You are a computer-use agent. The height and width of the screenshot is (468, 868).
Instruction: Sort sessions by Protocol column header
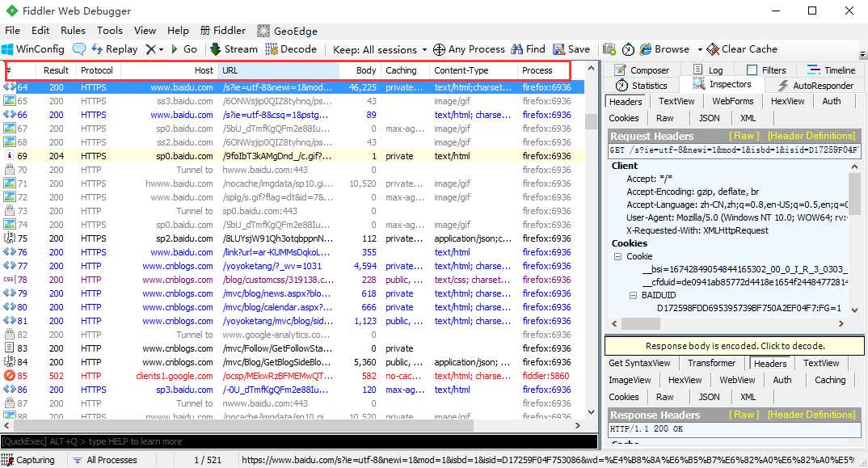pyautogui.click(x=97, y=70)
